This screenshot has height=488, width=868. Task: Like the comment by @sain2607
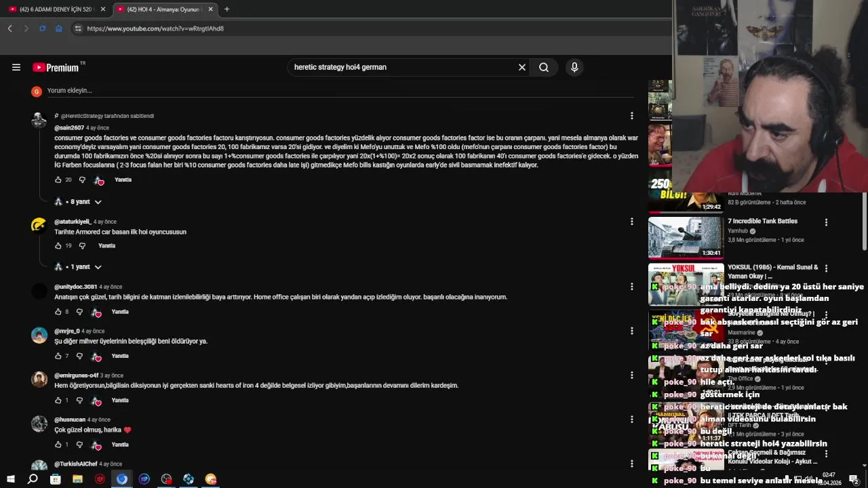[58, 180]
